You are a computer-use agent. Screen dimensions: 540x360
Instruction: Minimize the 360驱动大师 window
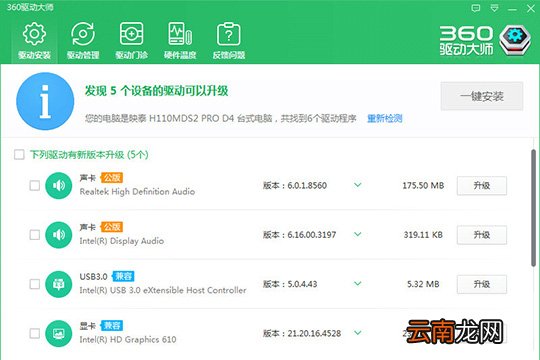[x=512, y=9]
